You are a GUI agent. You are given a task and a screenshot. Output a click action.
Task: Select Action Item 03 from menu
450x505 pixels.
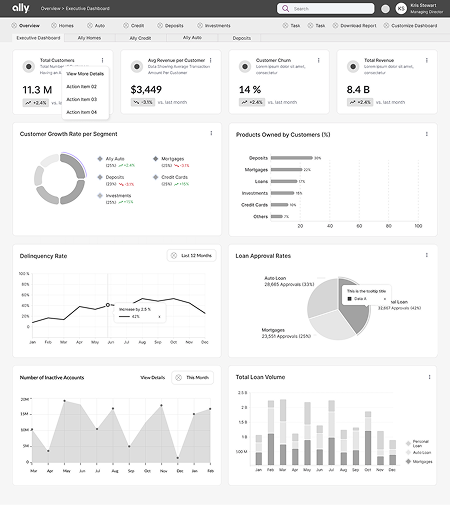pos(81,99)
